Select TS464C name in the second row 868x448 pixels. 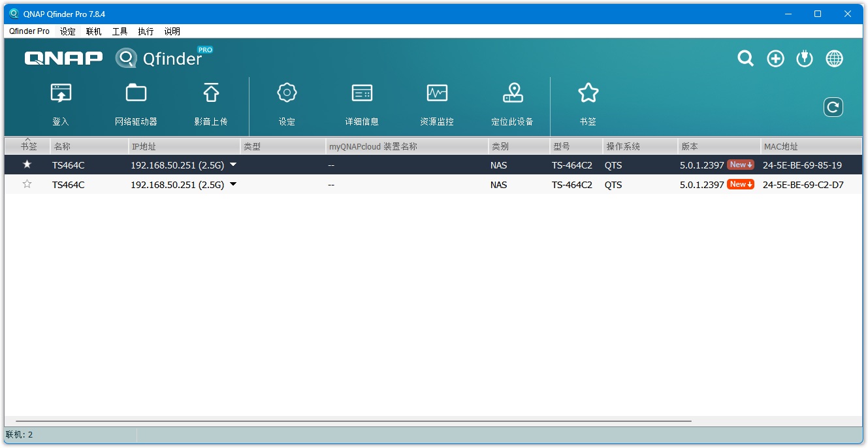(69, 185)
